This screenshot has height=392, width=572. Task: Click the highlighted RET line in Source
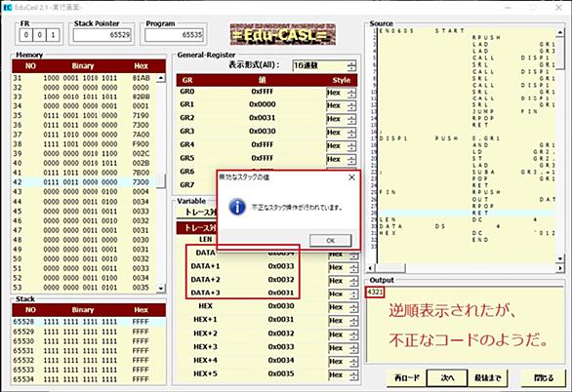pyautogui.click(x=468, y=213)
